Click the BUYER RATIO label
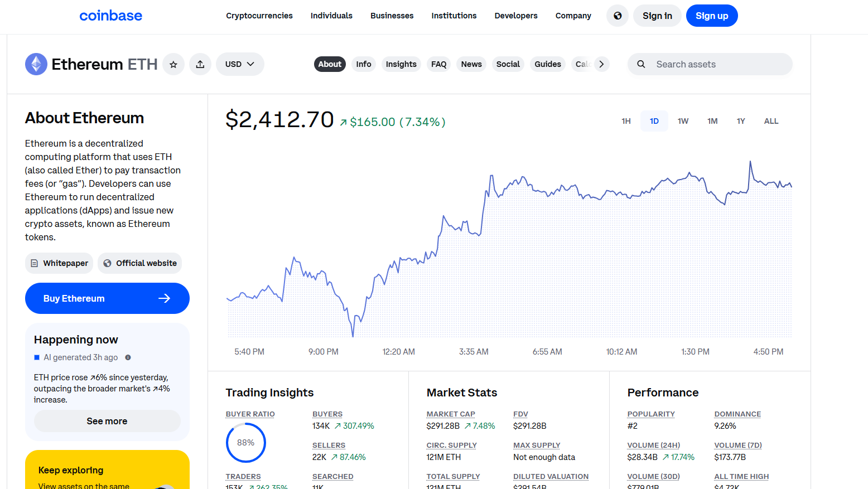Image resolution: width=868 pixels, height=489 pixels. [250, 414]
